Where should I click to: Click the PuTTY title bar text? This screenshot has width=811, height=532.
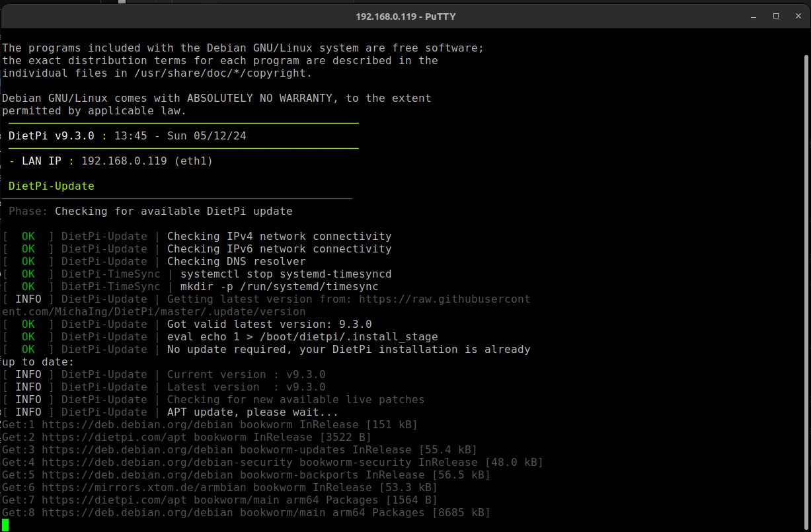[405, 16]
